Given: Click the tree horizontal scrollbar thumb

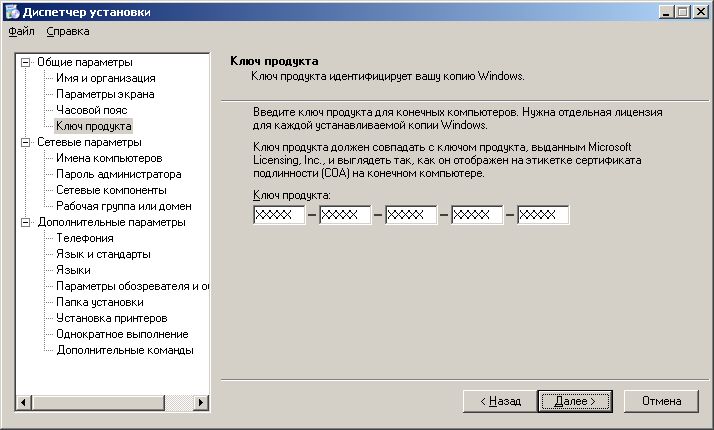Looking at the screenshot, I should [97, 402].
